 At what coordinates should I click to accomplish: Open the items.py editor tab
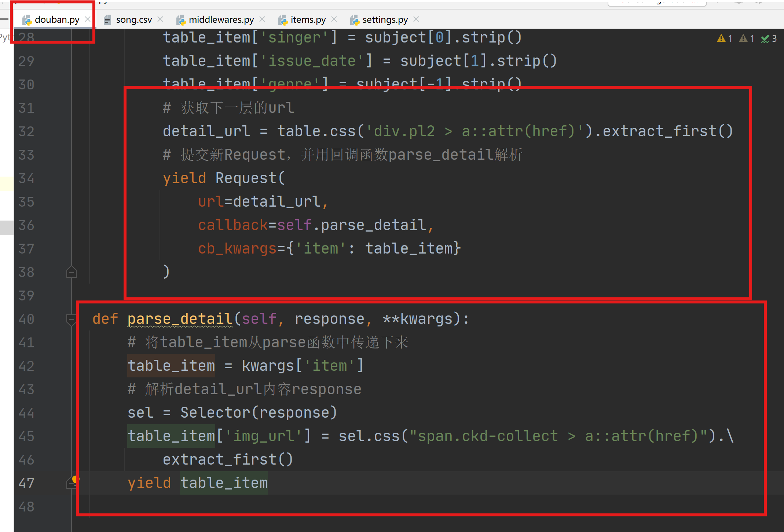pos(308,20)
